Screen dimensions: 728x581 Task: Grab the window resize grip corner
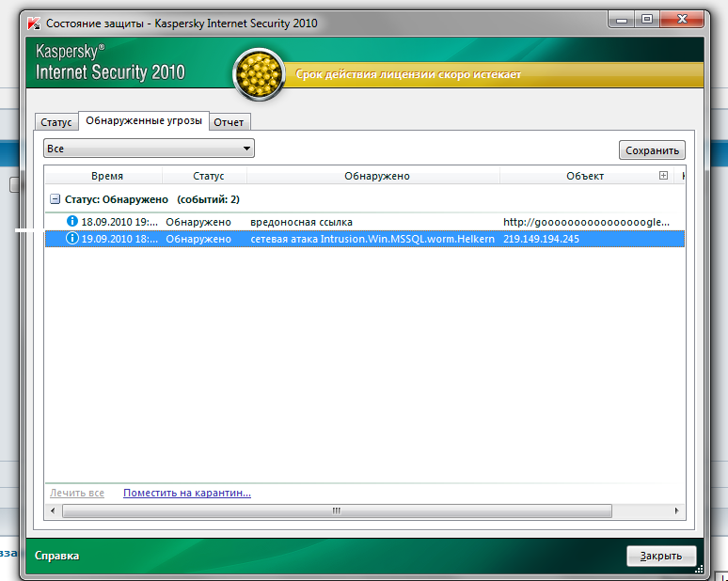[699, 570]
